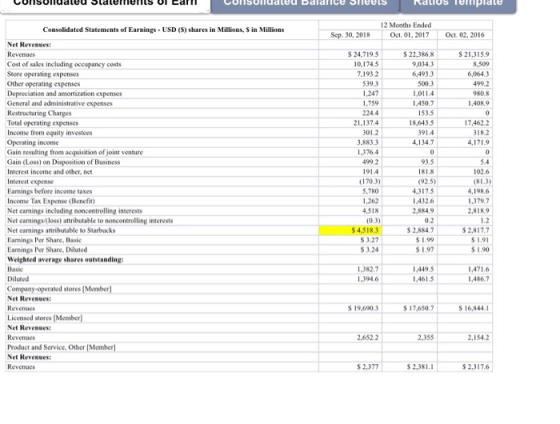Click 'Interest income and other, net' label
The image size is (560, 424).
pyautogui.click(x=50, y=172)
